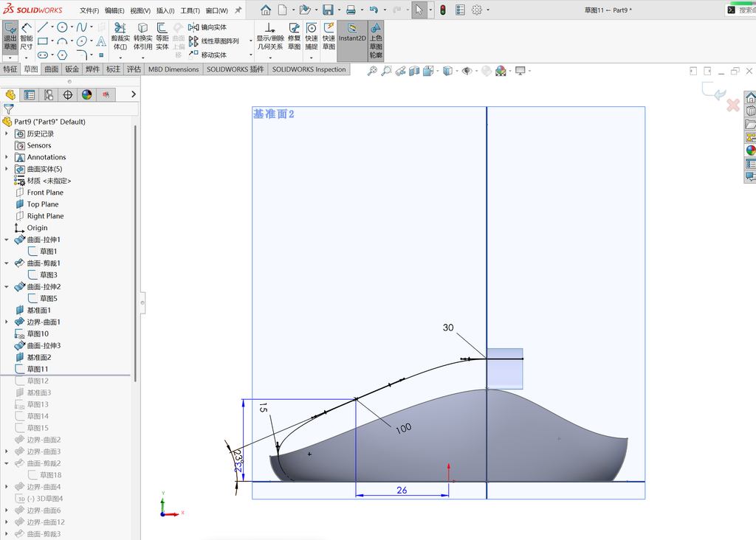Expand the 边界-曲面1 feature node
The image size is (756, 540).
coord(6,322)
